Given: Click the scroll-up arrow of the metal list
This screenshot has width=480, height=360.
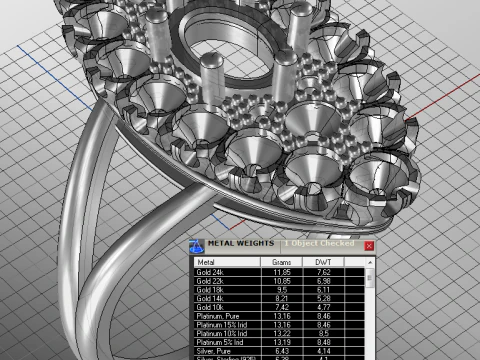Looking at the screenshot, I should pyautogui.click(x=370, y=262).
